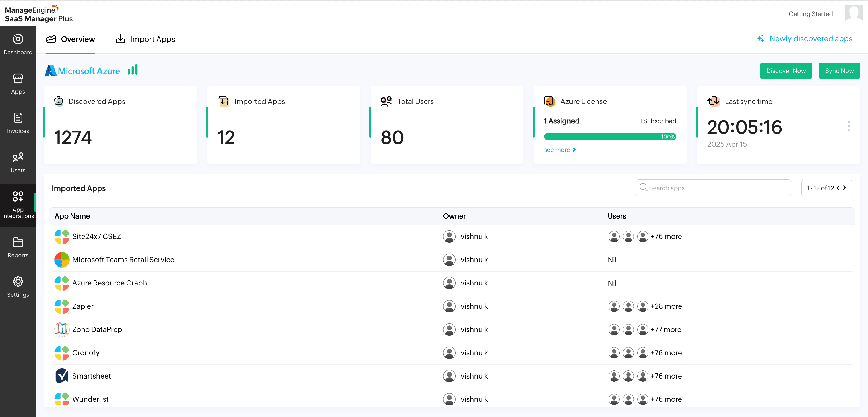Open +76 more users for Site24x7 CSEZ

tap(666, 236)
